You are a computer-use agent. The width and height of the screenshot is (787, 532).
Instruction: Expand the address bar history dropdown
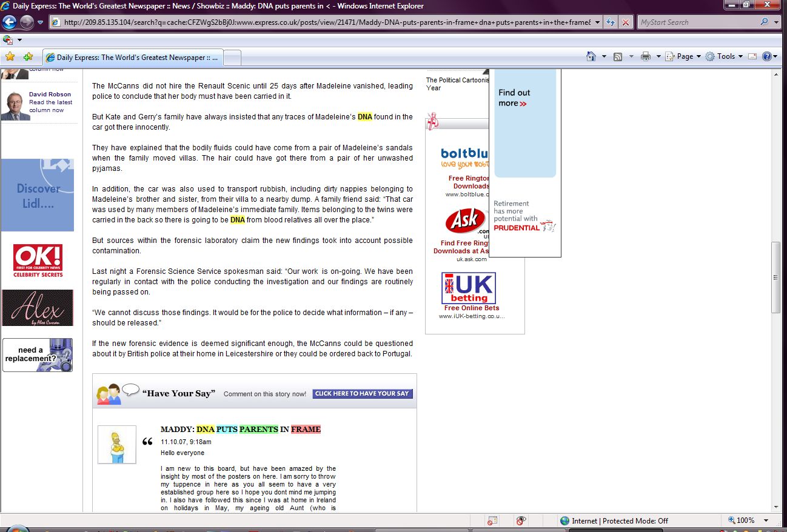pyautogui.click(x=597, y=22)
